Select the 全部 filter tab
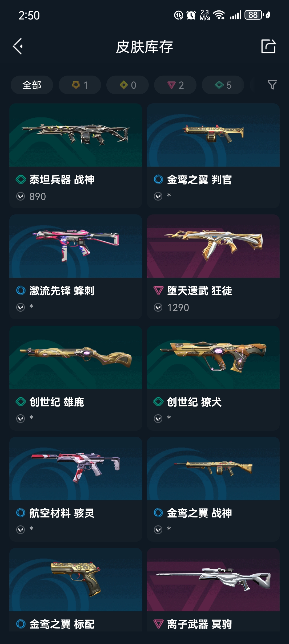The width and height of the screenshot is (289, 644). point(32,85)
